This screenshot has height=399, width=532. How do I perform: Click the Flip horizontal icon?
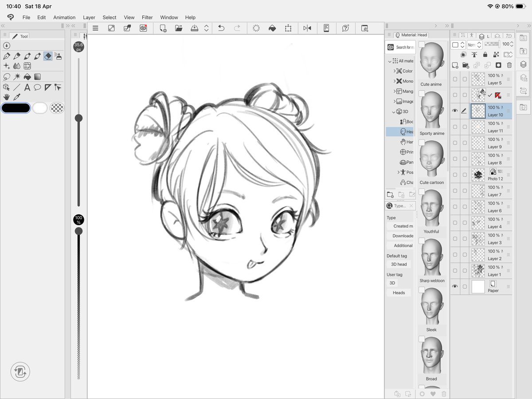coord(307,28)
